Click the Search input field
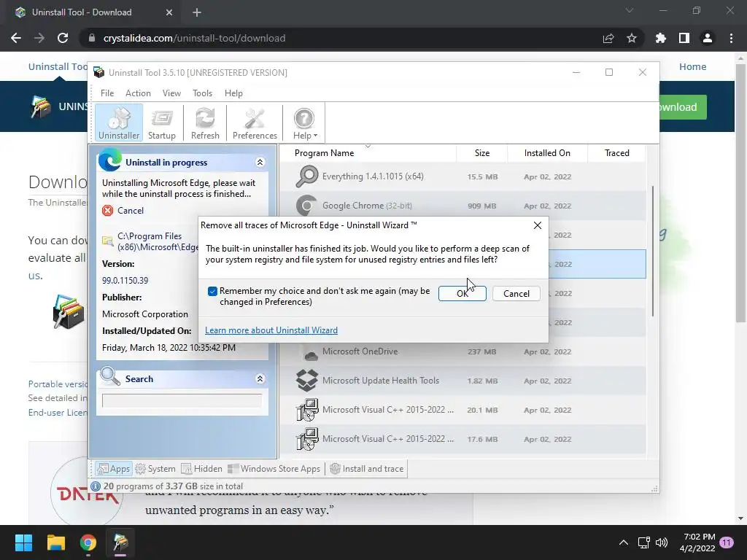Screen dimensions: 747x560 182,400
